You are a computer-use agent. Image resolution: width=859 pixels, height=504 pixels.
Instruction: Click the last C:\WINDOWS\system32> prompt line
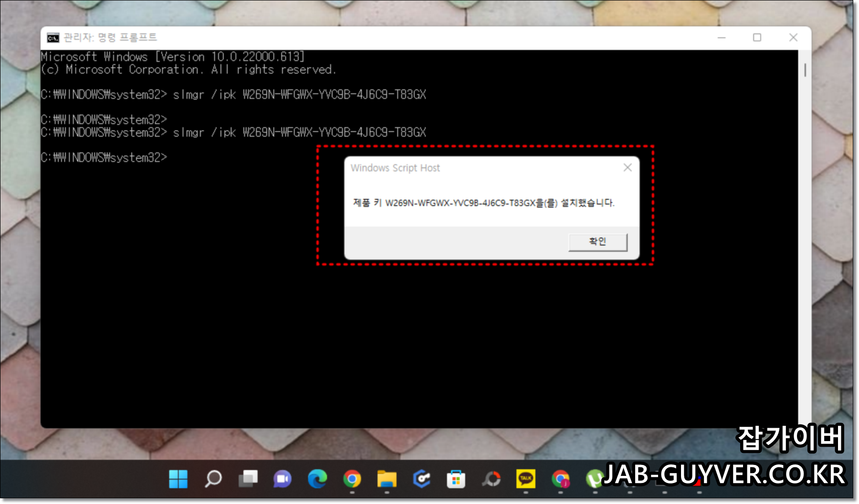pyautogui.click(x=104, y=157)
